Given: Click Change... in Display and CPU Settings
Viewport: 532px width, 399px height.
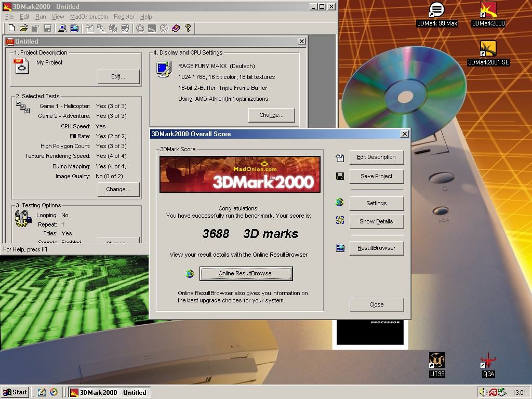Looking at the screenshot, I should (x=271, y=115).
